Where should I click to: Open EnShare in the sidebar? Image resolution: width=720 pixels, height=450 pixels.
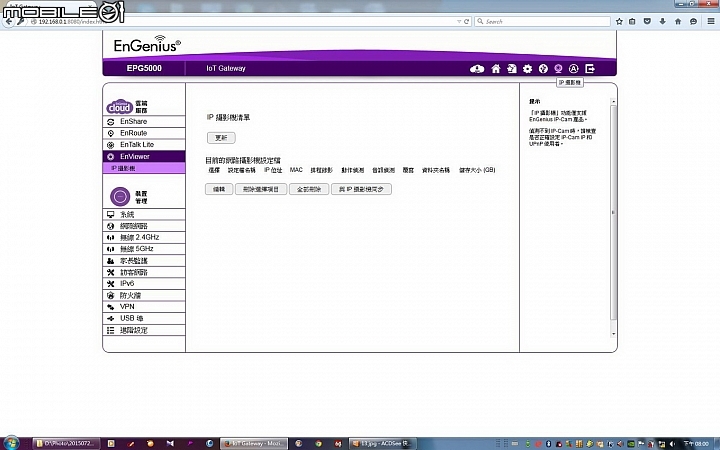click(x=144, y=122)
